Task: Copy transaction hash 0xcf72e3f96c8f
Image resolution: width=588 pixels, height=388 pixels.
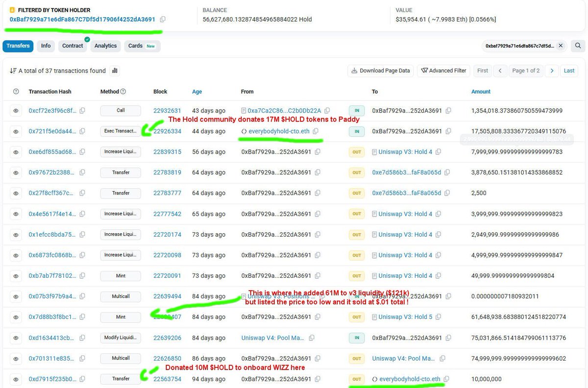Action: tap(82, 111)
